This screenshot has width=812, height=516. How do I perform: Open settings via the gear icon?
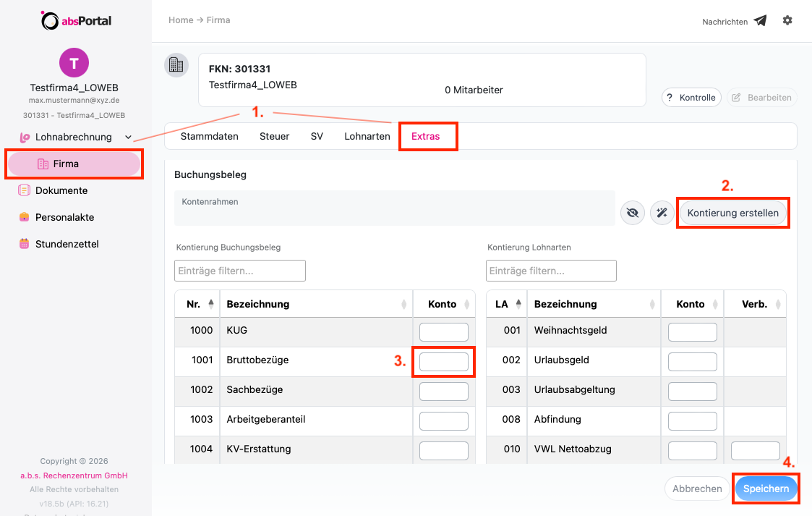coord(787,20)
